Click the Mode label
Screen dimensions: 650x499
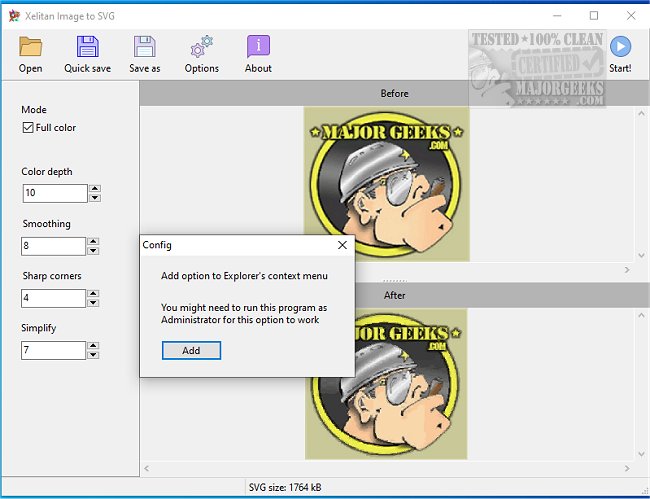coord(34,110)
